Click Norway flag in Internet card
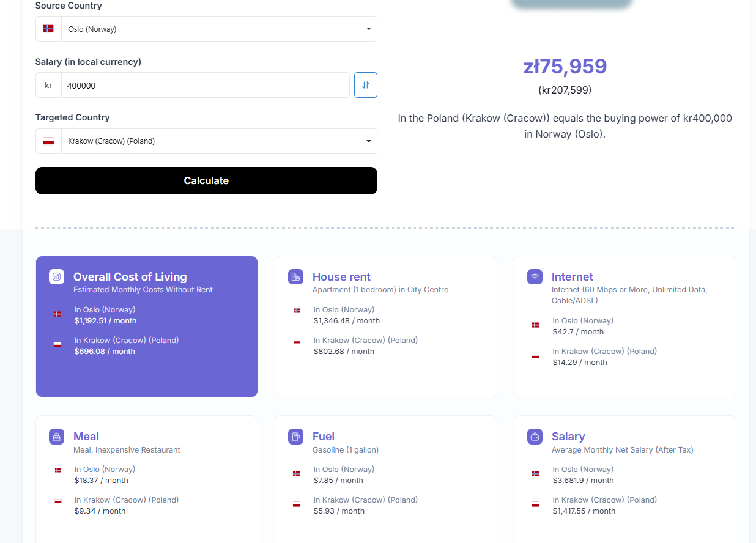 pos(536,325)
